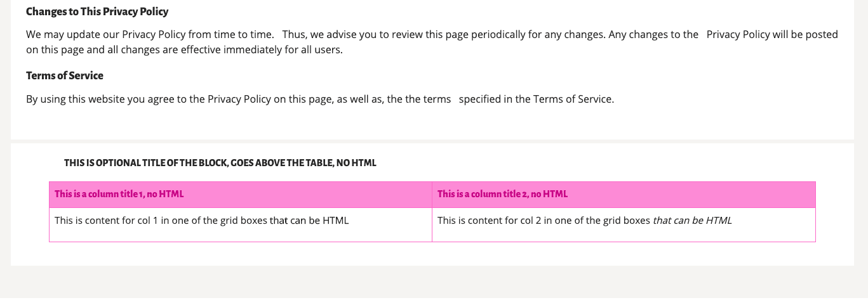Click the 'Changes to This Privacy Policy' heading

tap(97, 11)
